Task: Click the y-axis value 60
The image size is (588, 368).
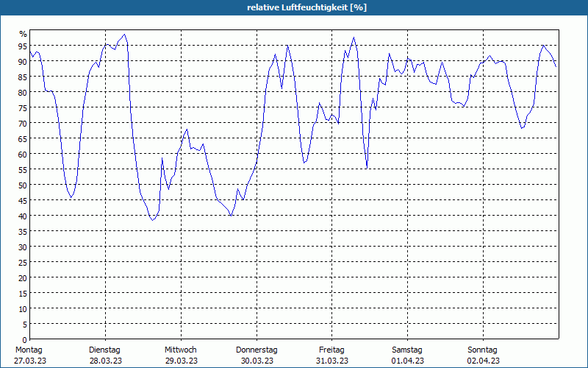Action: click(23, 154)
